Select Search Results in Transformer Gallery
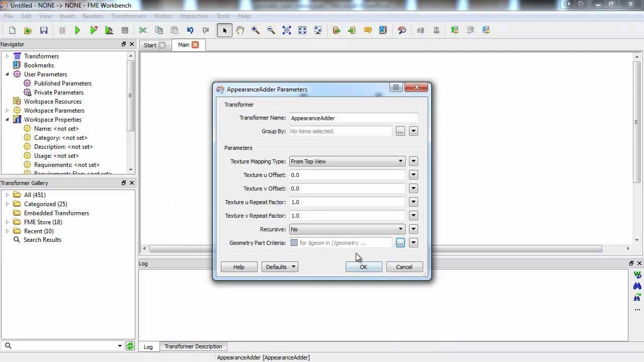Viewport: 644px width, 362px height. tap(42, 240)
